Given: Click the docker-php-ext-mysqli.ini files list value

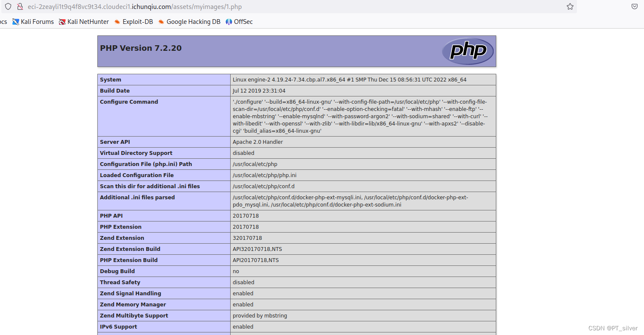Looking at the screenshot, I should 351,201.
